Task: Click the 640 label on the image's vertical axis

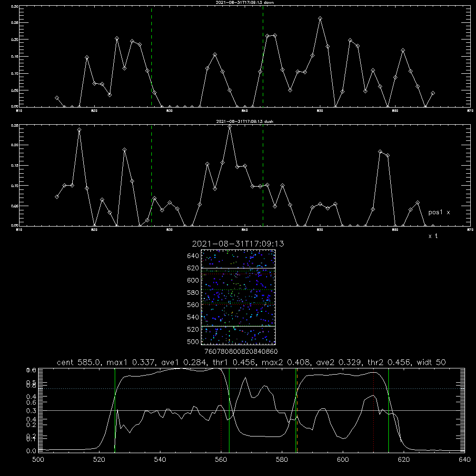Action: pyautogui.click(x=193, y=256)
